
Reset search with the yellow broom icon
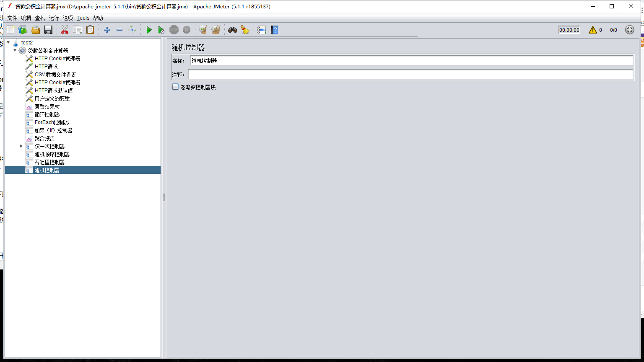[245, 30]
